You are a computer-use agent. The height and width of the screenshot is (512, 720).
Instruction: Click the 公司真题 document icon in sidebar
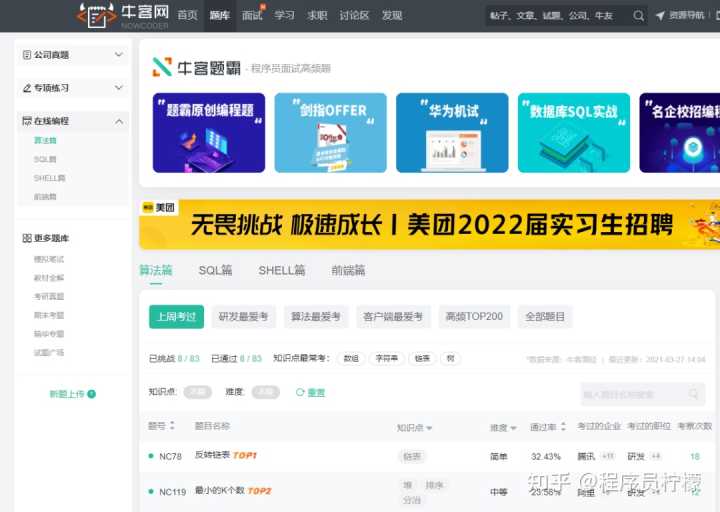[27, 55]
